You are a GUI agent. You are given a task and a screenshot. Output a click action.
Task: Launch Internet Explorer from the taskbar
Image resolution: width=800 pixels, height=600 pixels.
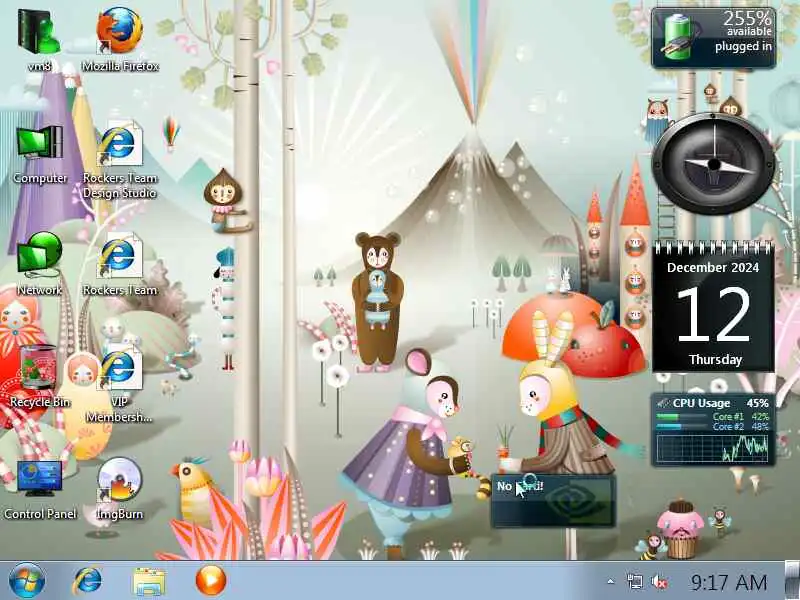point(88,581)
